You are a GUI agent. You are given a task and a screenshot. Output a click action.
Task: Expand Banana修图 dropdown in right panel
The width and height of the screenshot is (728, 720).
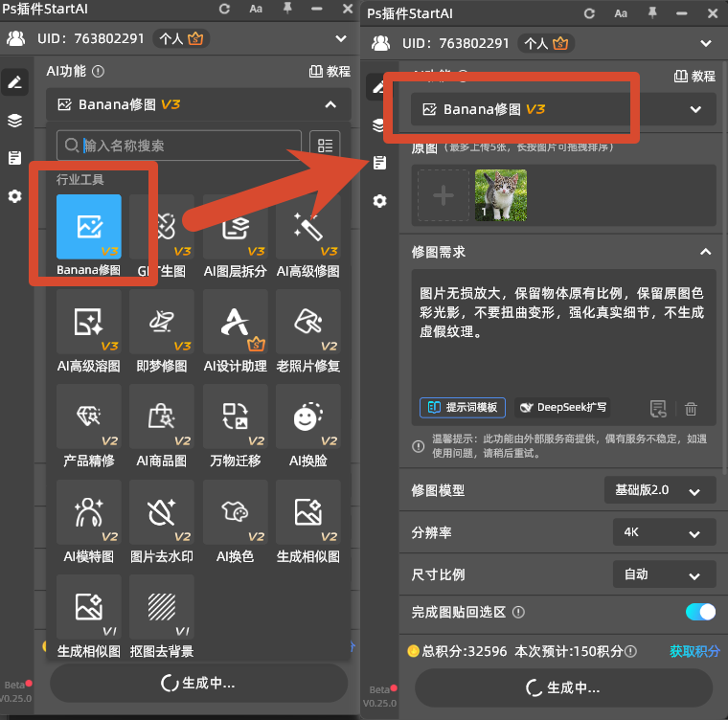click(695, 109)
